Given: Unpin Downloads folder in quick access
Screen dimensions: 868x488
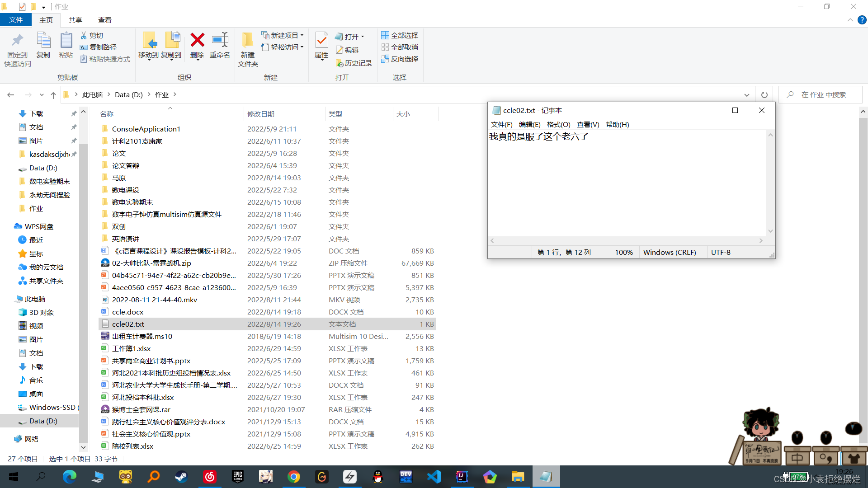Looking at the screenshot, I should pyautogui.click(x=74, y=113).
